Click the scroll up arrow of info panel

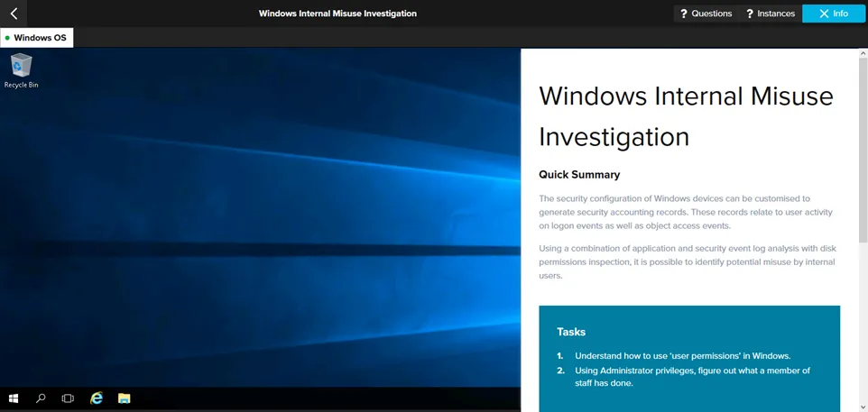click(862, 54)
